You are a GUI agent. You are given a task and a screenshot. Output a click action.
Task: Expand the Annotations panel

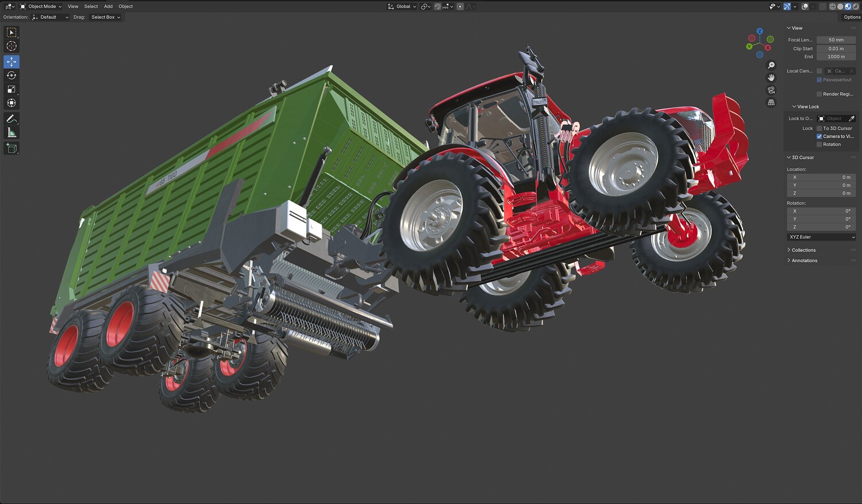pos(802,260)
